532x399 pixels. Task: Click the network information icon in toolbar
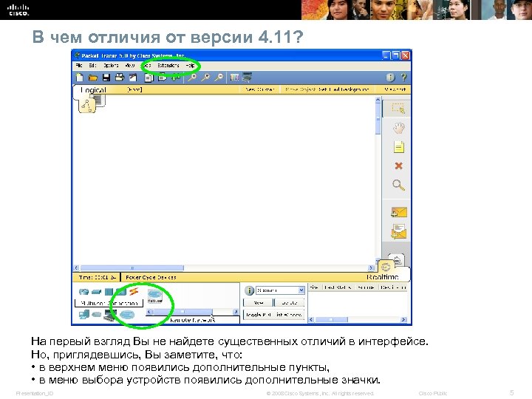tap(391, 78)
